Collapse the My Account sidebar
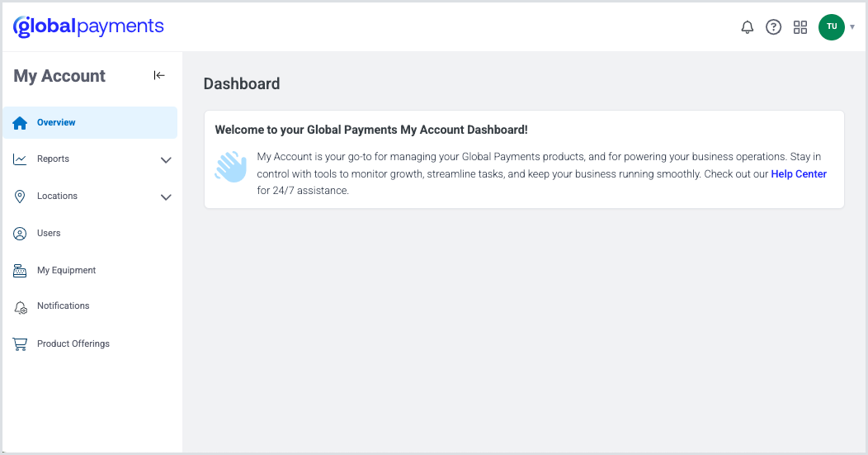The width and height of the screenshot is (868, 455). tap(159, 76)
